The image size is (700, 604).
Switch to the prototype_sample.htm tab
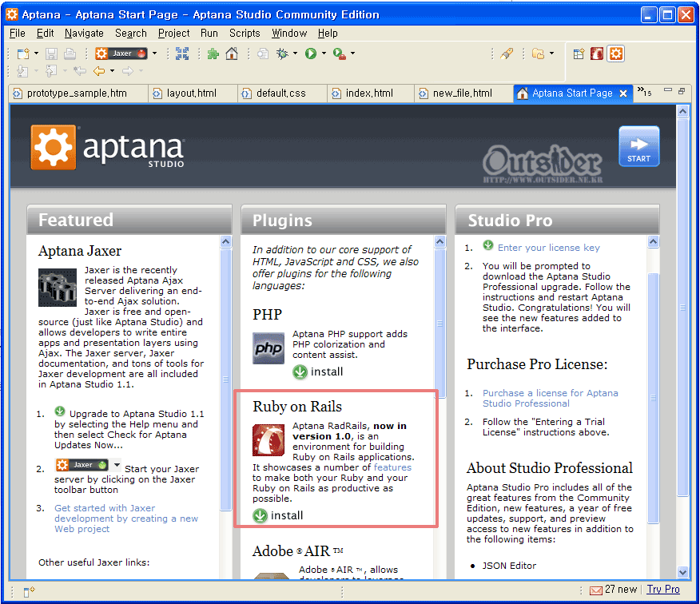click(x=78, y=93)
